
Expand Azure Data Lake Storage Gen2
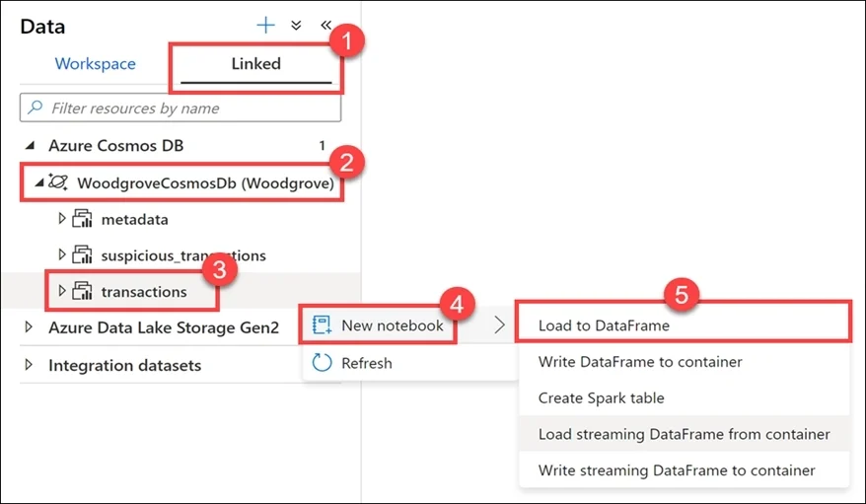29,327
